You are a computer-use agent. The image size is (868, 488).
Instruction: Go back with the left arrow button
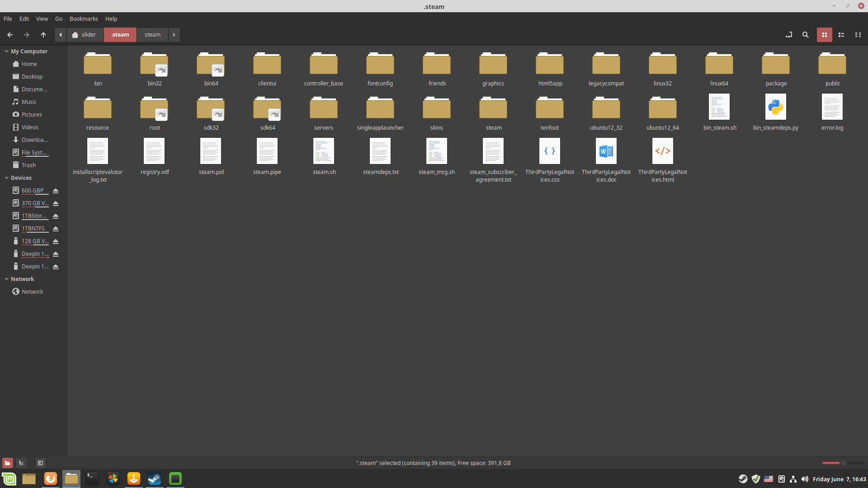pos(10,35)
